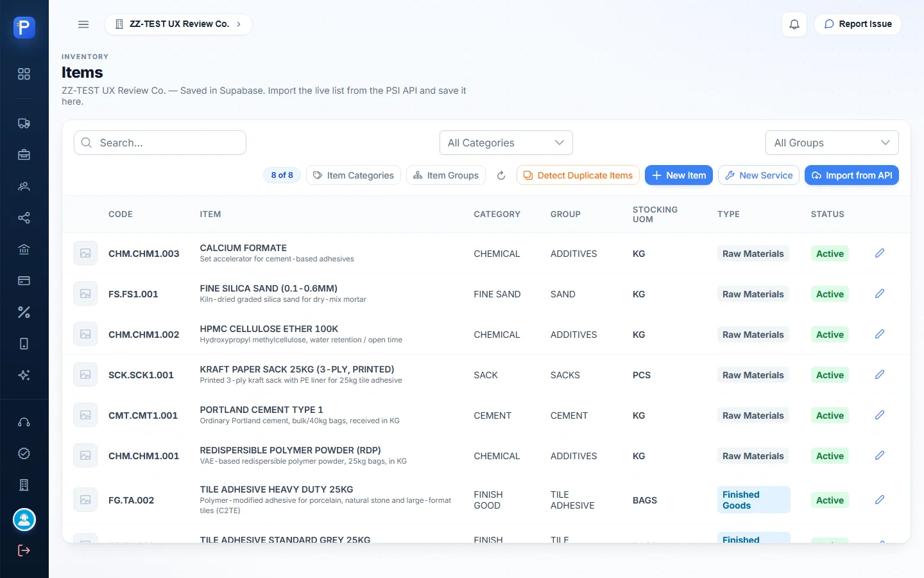Viewport: 924px width, 578px height.
Task: Select the bank building sidebar icon
Action: pyautogui.click(x=24, y=249)
